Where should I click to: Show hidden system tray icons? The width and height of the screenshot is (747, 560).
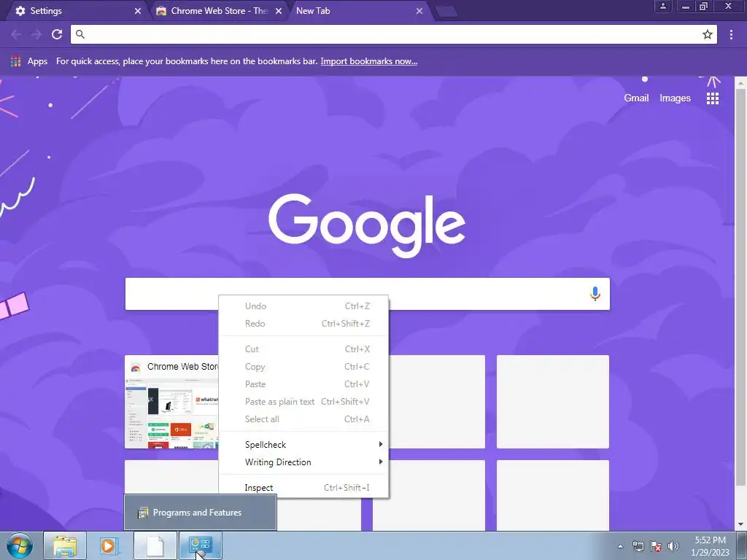620,546
